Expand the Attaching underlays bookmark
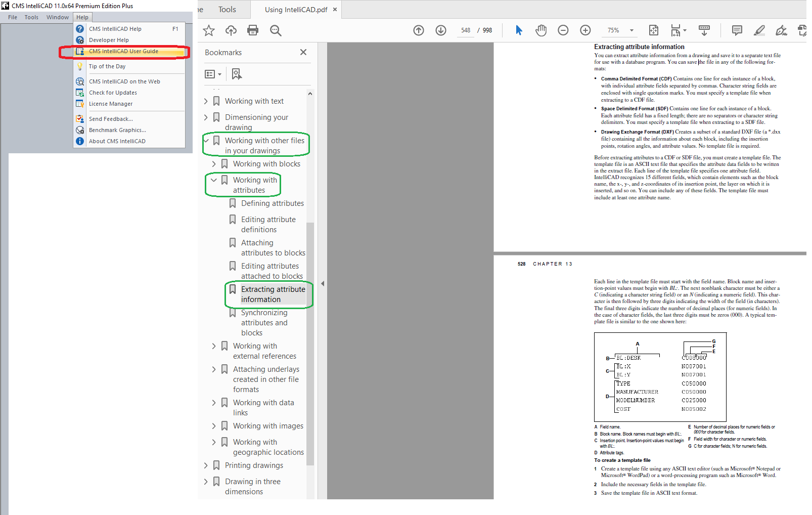 tap(214, 369)
